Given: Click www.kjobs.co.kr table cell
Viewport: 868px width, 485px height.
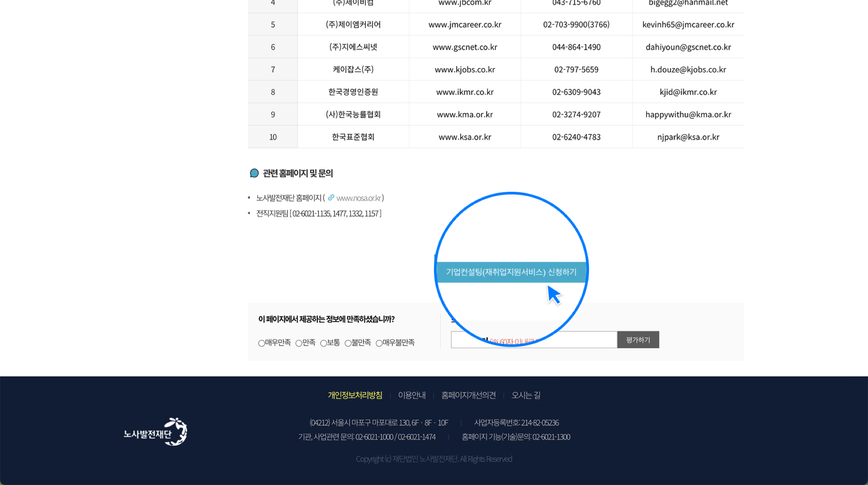Looking at the screenshot, I should click(465, 70).
